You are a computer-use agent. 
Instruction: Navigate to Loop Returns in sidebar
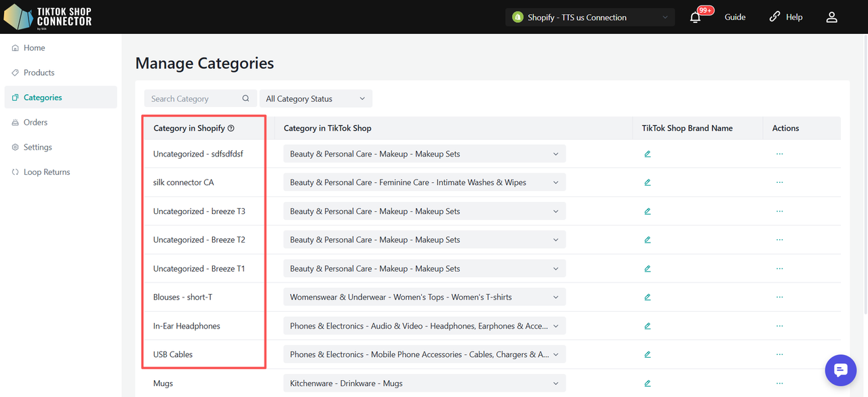click(46, 172)
